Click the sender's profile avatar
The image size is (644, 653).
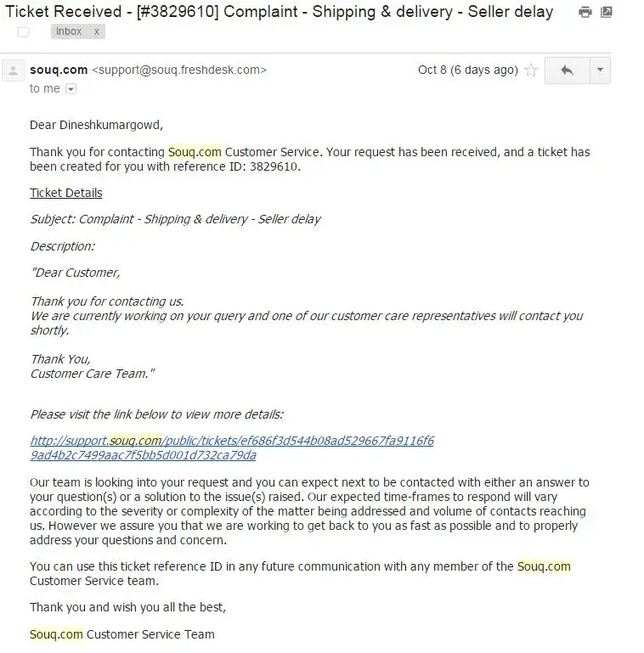[13, 70]
